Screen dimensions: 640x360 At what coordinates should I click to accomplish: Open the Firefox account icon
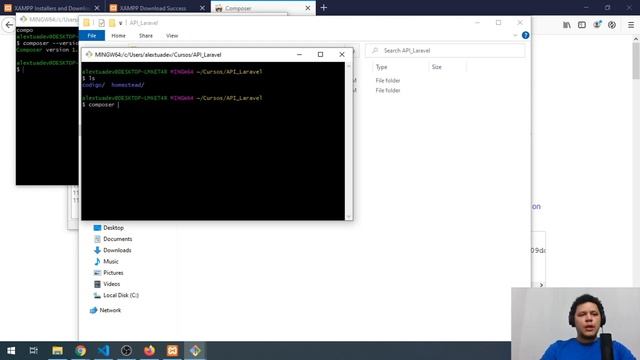(597, 25)
